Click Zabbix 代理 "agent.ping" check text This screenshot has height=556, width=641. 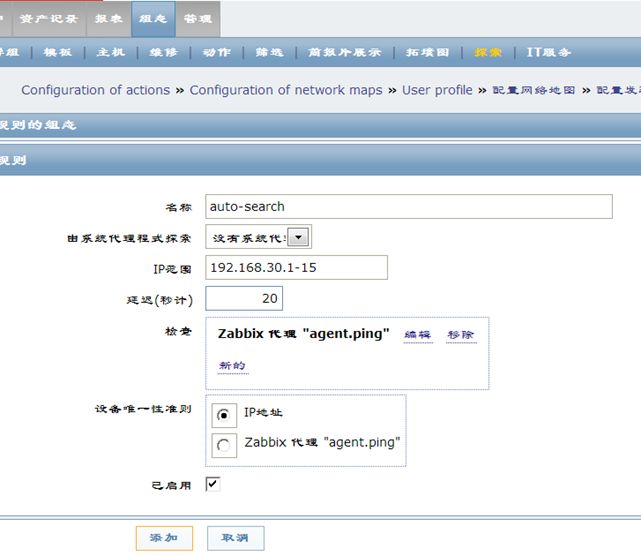pyautogui.click(x=303, y=334)
